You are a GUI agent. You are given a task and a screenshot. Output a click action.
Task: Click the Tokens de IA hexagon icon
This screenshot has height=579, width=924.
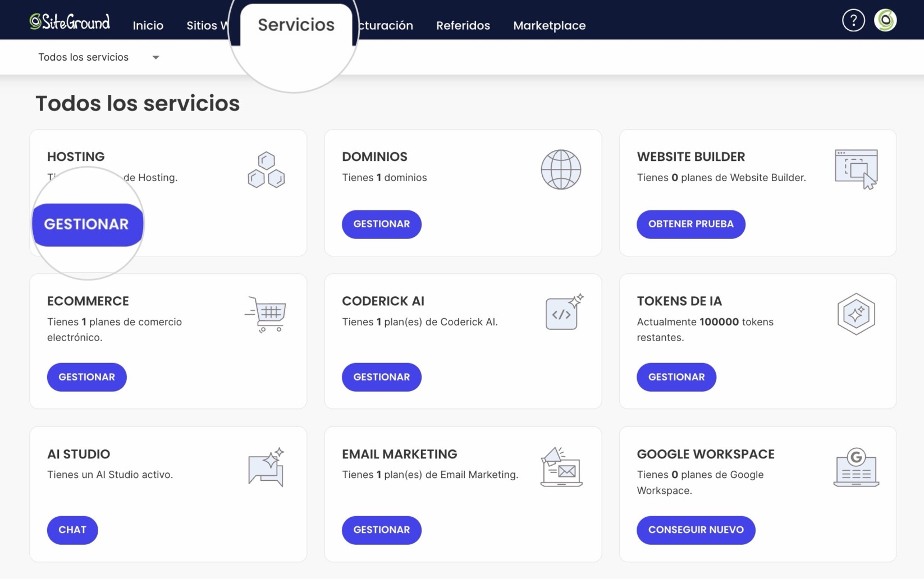pyautogui.click(x=856, y=314)
